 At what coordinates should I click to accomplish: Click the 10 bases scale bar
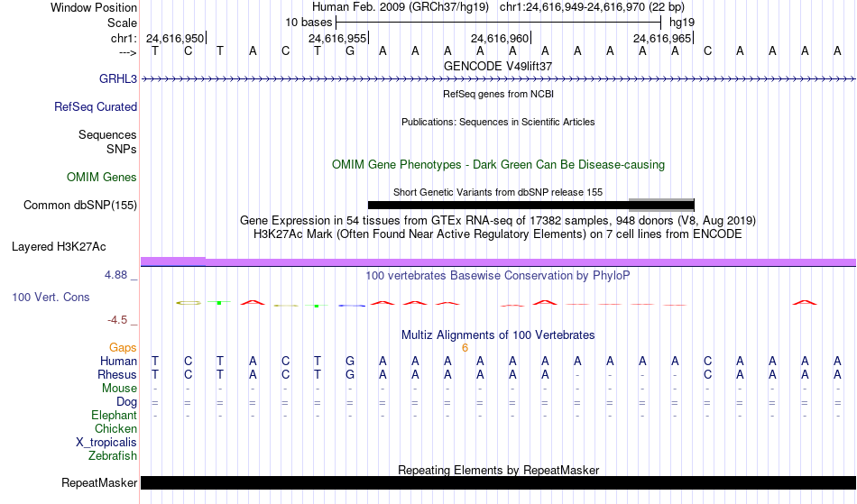click(x=499, y=23)
